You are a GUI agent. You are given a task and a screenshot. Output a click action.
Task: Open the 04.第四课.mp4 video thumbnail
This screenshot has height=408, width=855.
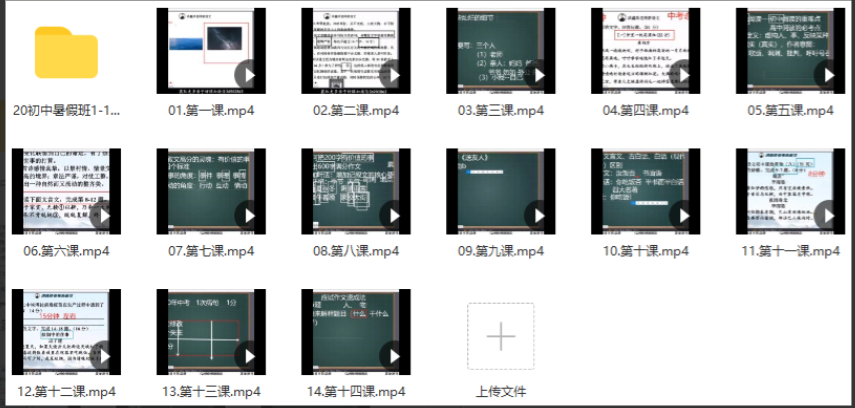645,51
